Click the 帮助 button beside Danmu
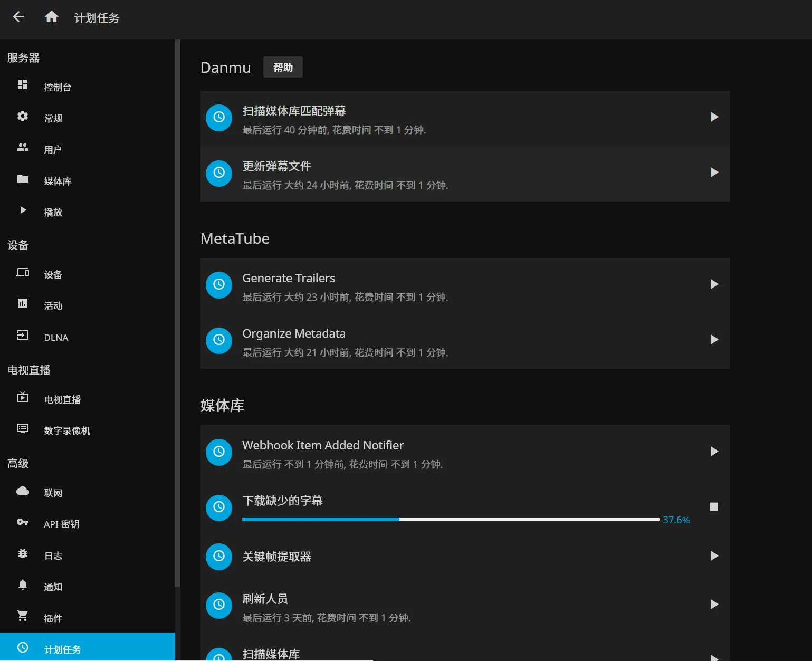 283,68
